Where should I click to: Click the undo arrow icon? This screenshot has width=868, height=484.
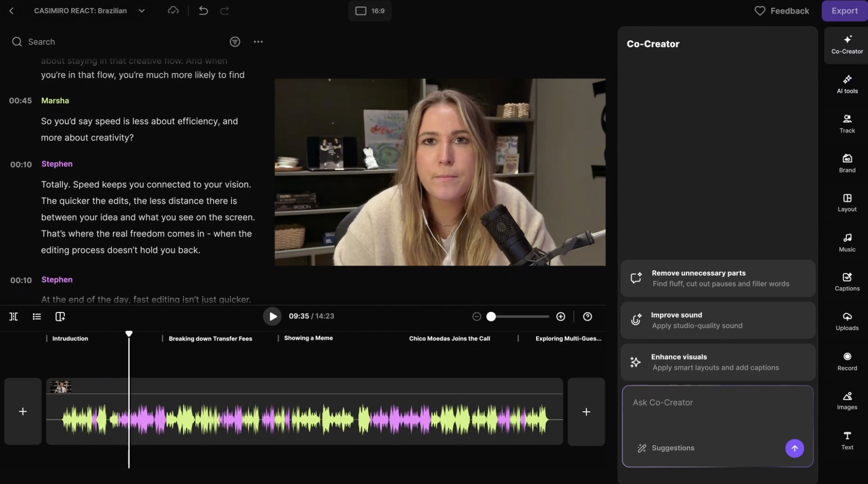point(203,11)
